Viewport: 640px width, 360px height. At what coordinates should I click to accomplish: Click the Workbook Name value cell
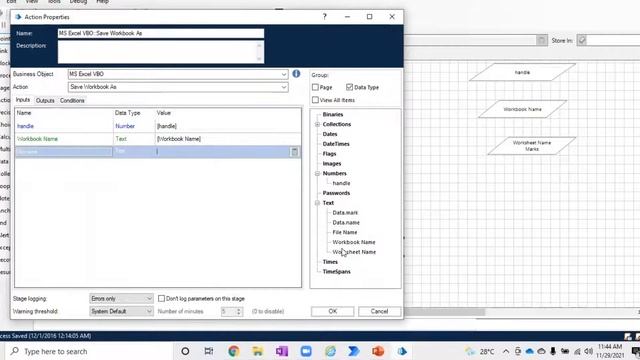click(229, 139)
